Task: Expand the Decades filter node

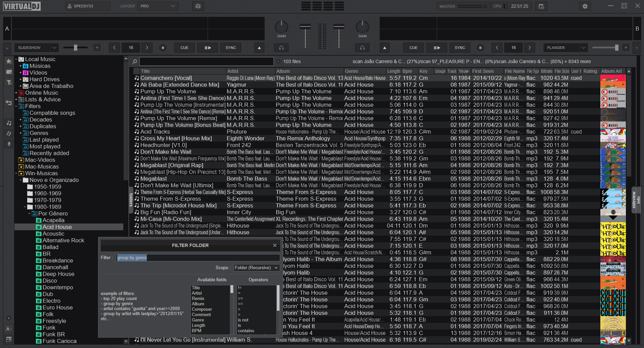Action: (x=20, y=119)
